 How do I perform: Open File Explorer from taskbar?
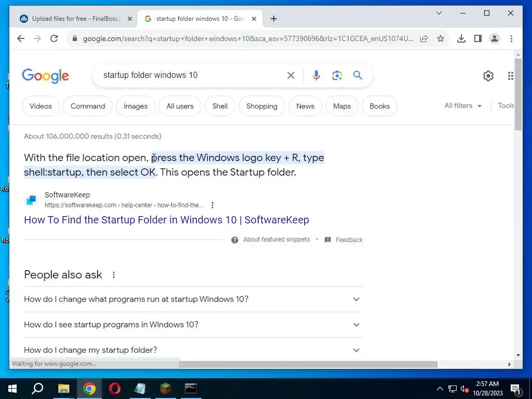pyautogui.click(x=63, y=389)
